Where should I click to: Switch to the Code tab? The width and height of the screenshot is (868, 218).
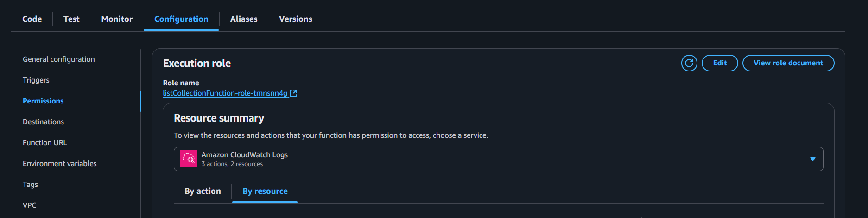point(32,19)
